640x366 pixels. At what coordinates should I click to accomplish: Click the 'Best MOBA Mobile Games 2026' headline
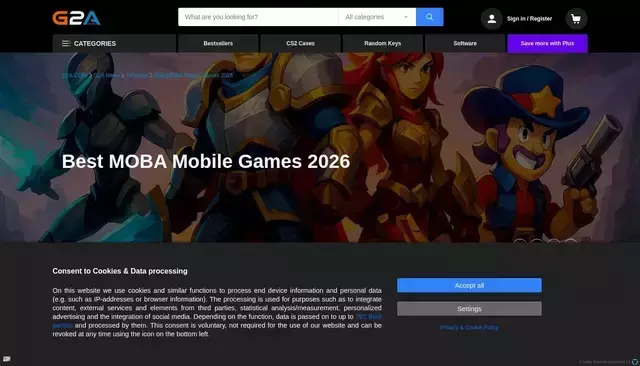[206, 161]
